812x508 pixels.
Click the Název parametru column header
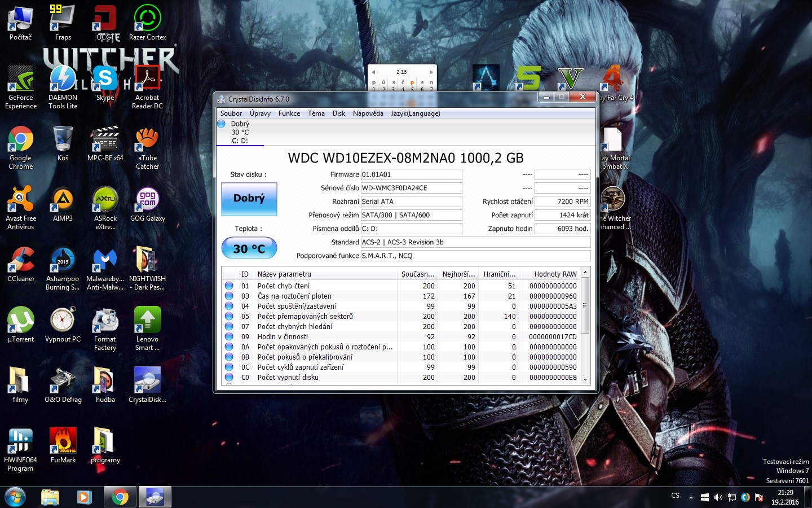coord(325,274)
